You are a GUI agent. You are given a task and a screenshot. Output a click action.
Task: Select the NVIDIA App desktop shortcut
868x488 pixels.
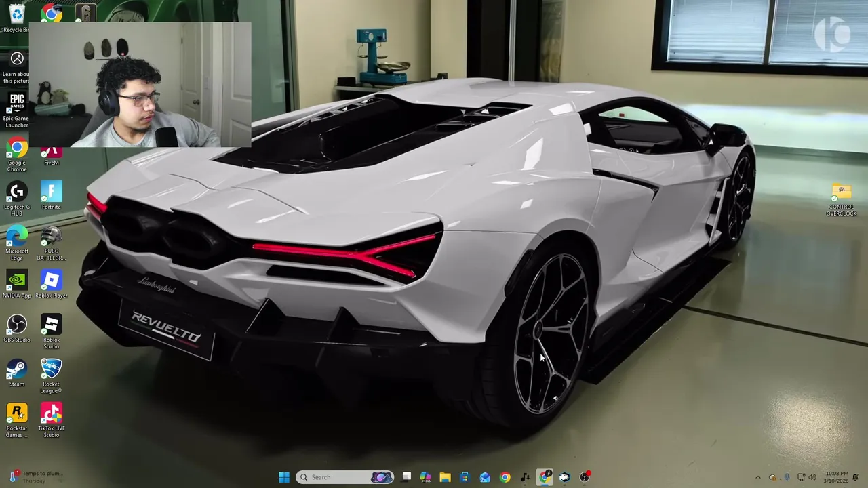tap(16, 285)
